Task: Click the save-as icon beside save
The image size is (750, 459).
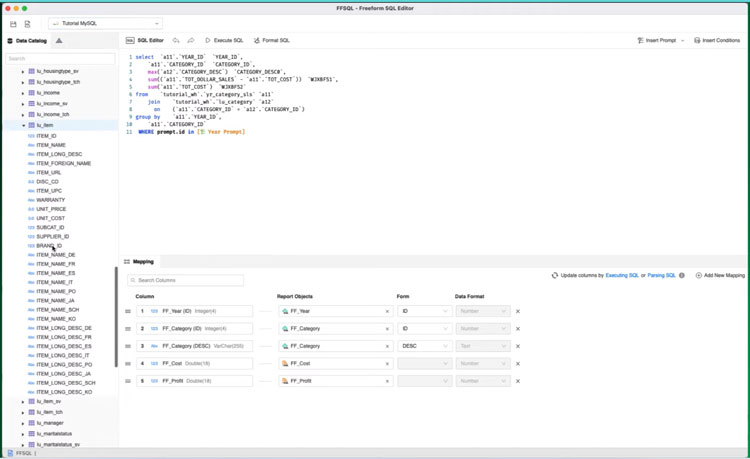Action: (27, 24)
